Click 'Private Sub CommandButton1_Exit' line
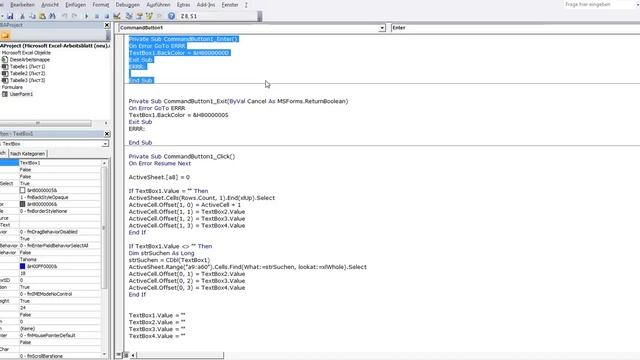640x360 pixels. click(x=238, y=101)
